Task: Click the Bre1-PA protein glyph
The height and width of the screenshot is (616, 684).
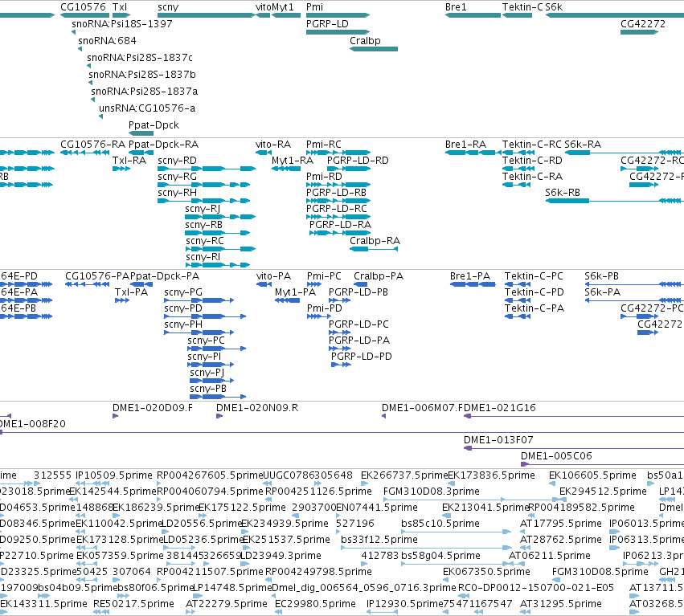Action: click(x=473, y=284)
